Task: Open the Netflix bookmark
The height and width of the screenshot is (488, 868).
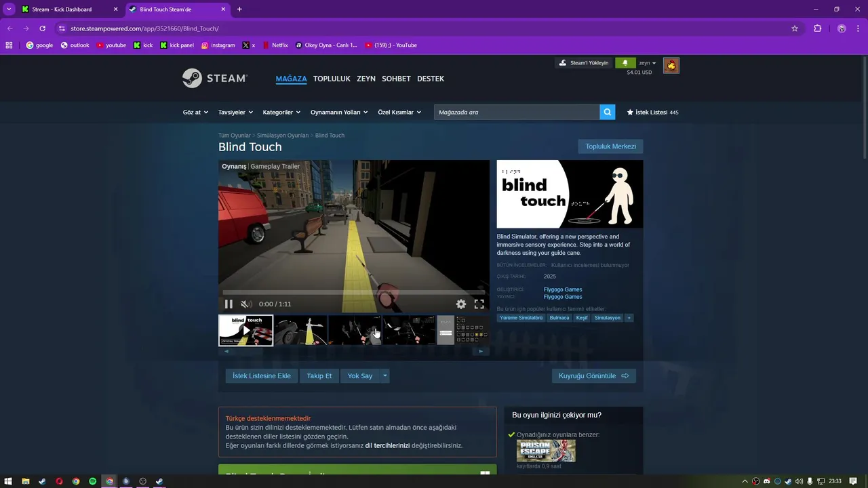Action: pos(275,45)
